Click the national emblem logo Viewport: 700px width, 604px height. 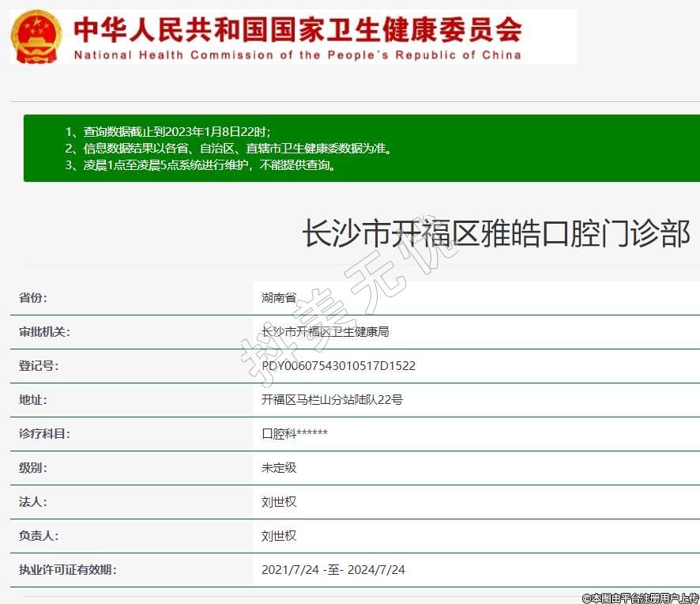click(x=36, y=36)
